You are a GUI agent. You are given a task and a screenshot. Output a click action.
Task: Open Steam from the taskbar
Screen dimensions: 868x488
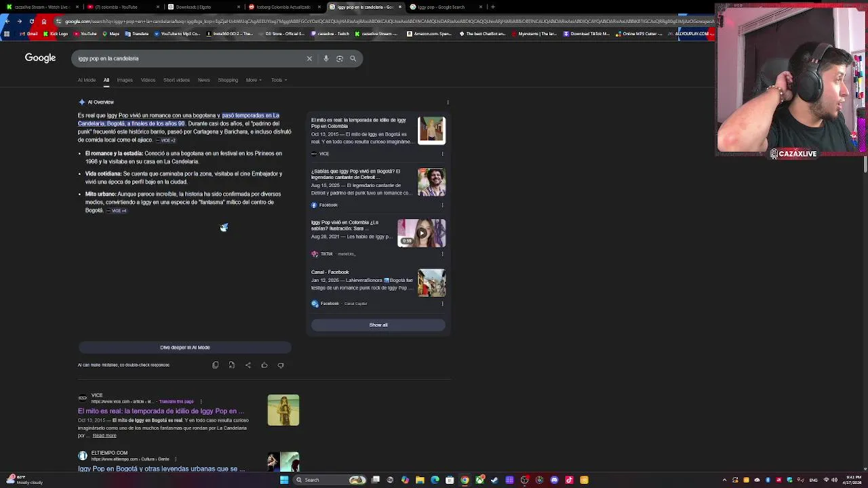tap(494, 480)
